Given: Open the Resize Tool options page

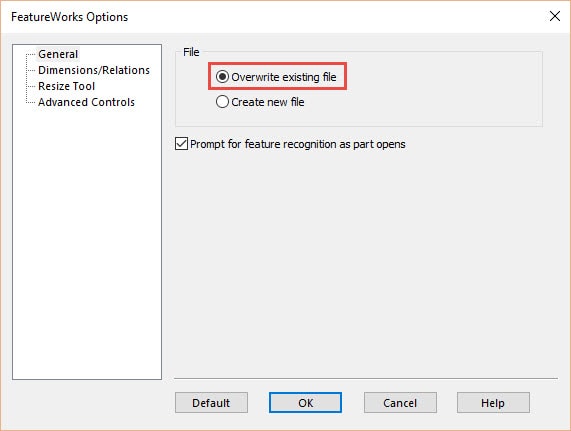Looking at the screenshot, I should click(66, 86).
